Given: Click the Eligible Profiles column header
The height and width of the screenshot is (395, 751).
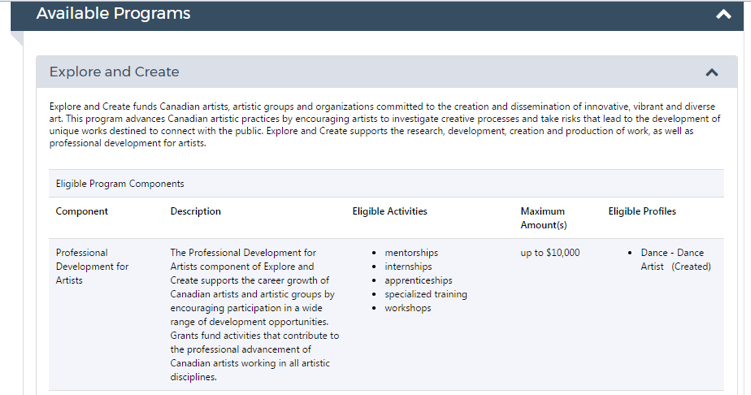Looking at the screenshot, I should [x=642, y=211].
